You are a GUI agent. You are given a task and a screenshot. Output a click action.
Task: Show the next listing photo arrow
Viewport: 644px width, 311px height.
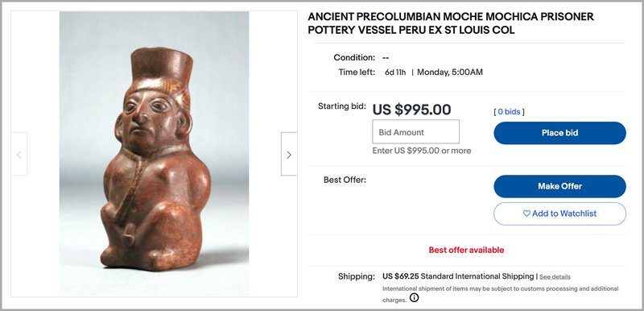point(289,154)
